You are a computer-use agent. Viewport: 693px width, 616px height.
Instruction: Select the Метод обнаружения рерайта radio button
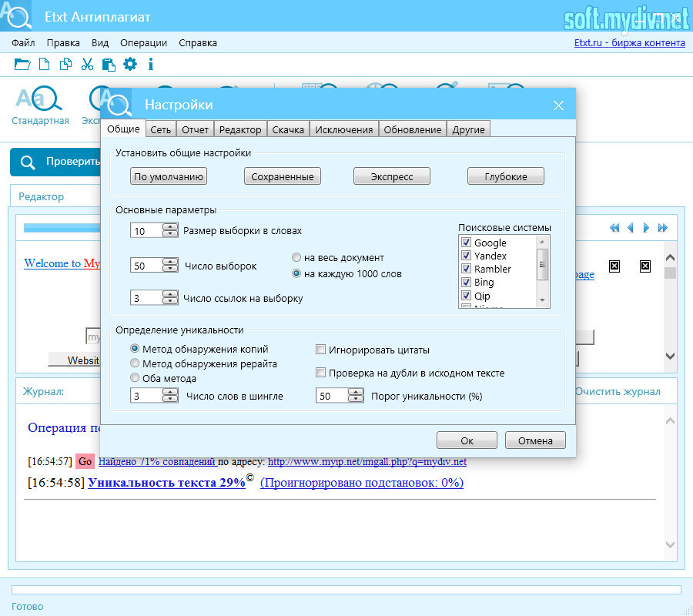coord(136,363)
